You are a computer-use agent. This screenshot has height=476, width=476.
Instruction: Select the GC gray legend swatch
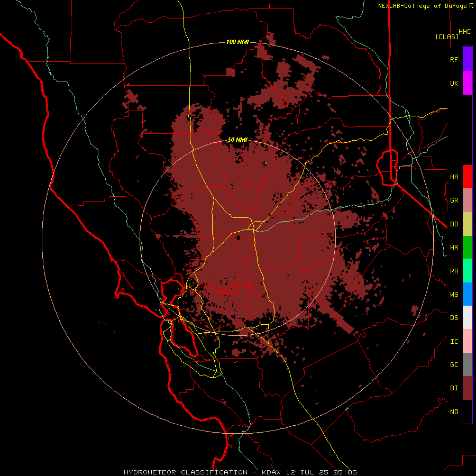click(467, 364)
